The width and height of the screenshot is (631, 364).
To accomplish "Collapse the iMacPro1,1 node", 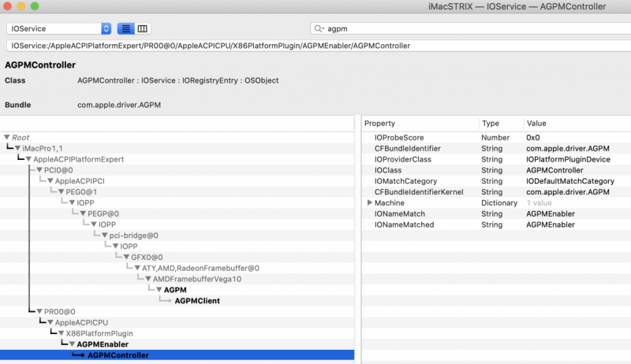I will coord(17,148).
